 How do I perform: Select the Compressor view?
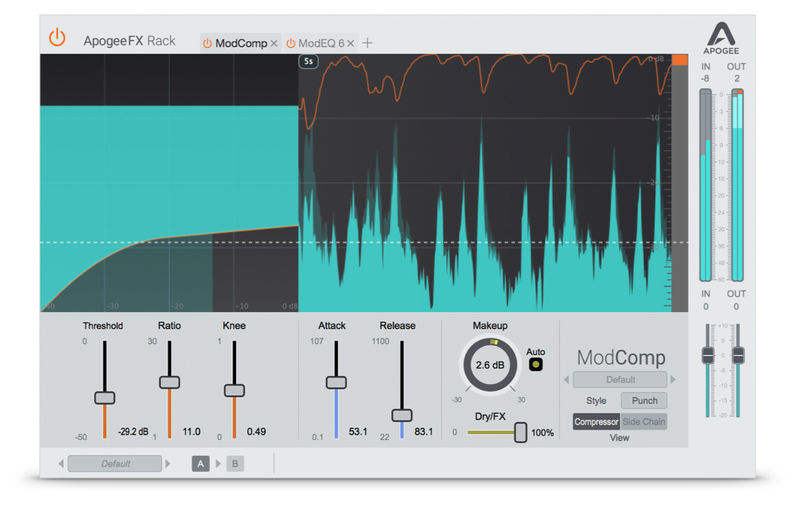tap(596, 422)
